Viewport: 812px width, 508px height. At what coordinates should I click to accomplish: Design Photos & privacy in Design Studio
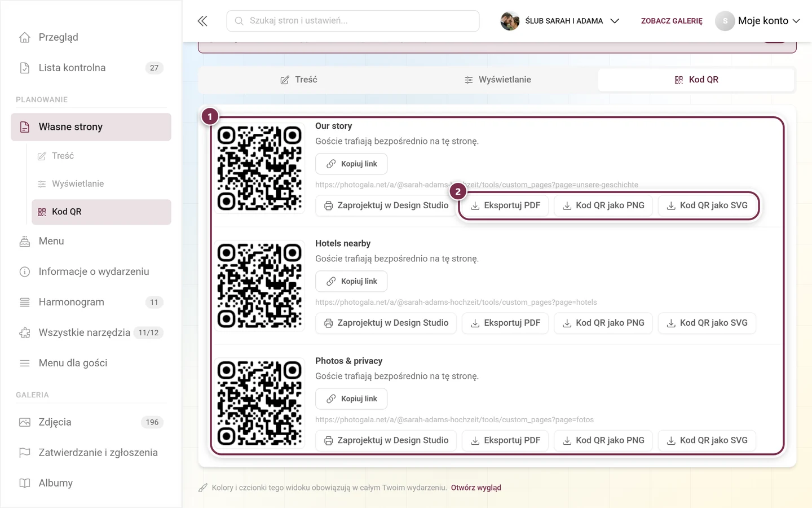tap(386, 440)
